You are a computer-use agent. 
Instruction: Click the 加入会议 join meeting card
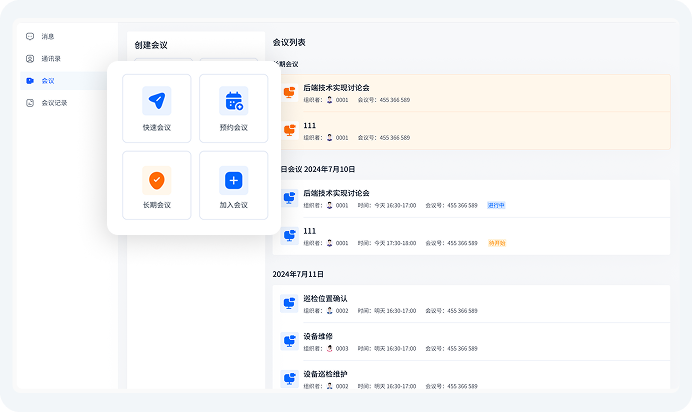pos(233,185)
